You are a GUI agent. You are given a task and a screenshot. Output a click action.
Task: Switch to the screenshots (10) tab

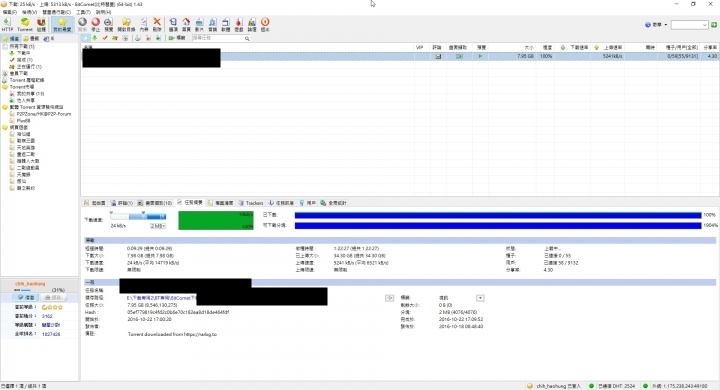155,203
